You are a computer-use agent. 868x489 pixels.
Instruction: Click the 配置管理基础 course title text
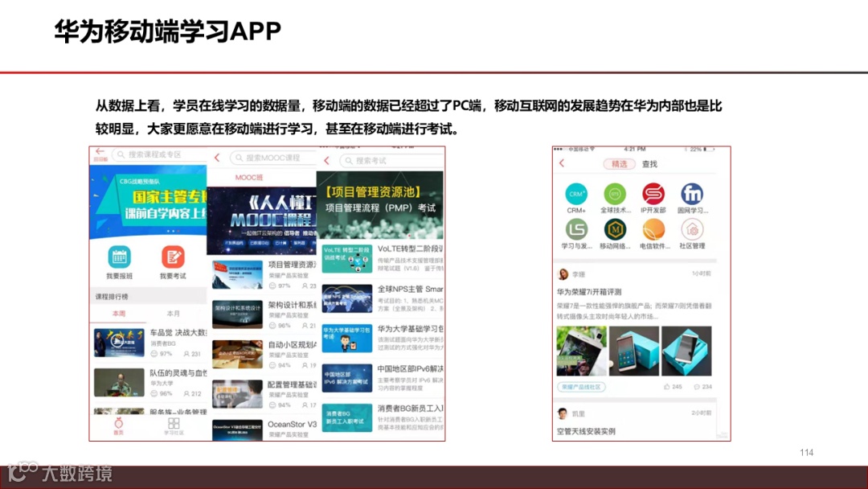pyautogui.click(x=293, y=384)
